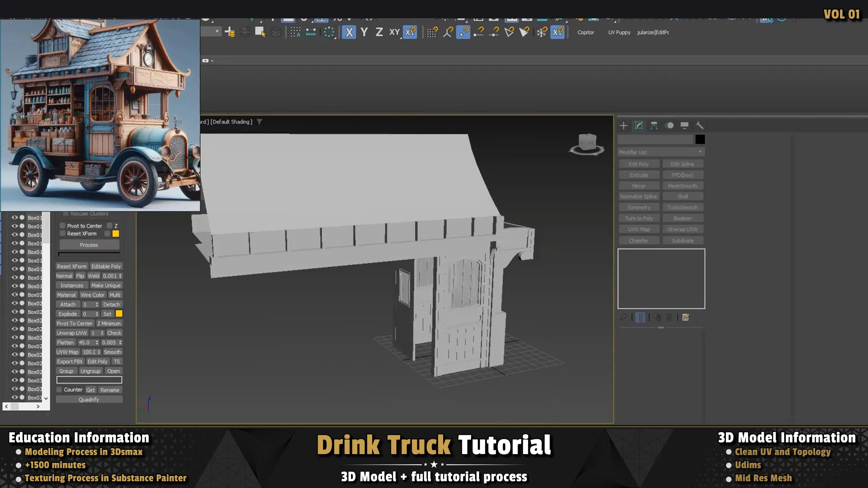The image size is (868, 488).
Task: Click the Export FBX button
Action: [70, 362]
